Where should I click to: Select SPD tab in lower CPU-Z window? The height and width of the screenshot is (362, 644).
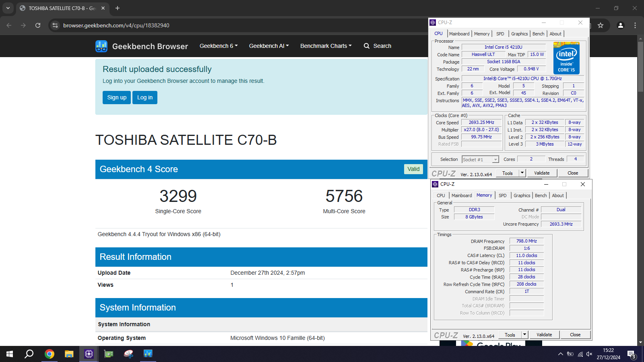point(503,195)
